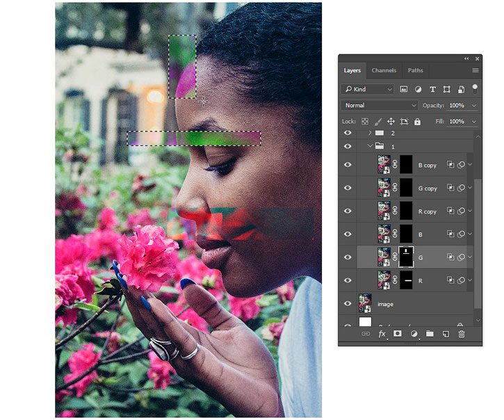Collapse the panel with double-arrow icon
The height and width of the screenshot is (420, 504).
(466, 58)
